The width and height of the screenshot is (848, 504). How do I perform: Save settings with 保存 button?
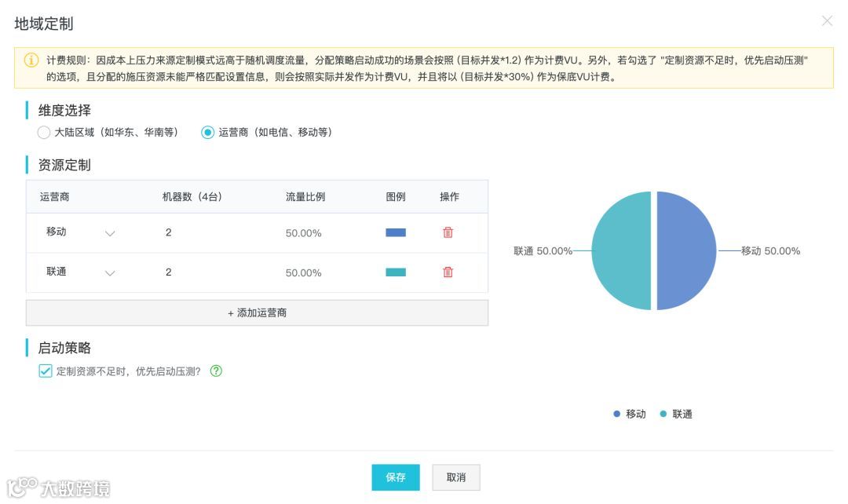(x=395, y=477)
